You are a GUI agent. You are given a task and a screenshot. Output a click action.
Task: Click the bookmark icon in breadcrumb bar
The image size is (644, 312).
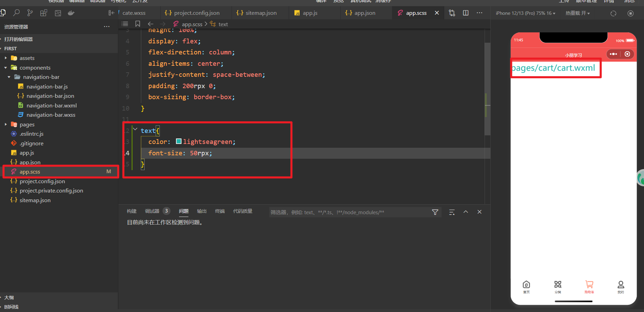click(138, 24)
